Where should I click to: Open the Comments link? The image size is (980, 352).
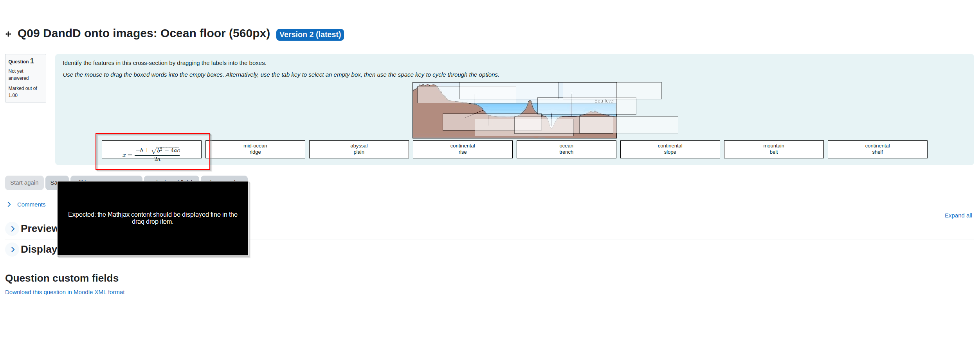(x=31, y=205)
